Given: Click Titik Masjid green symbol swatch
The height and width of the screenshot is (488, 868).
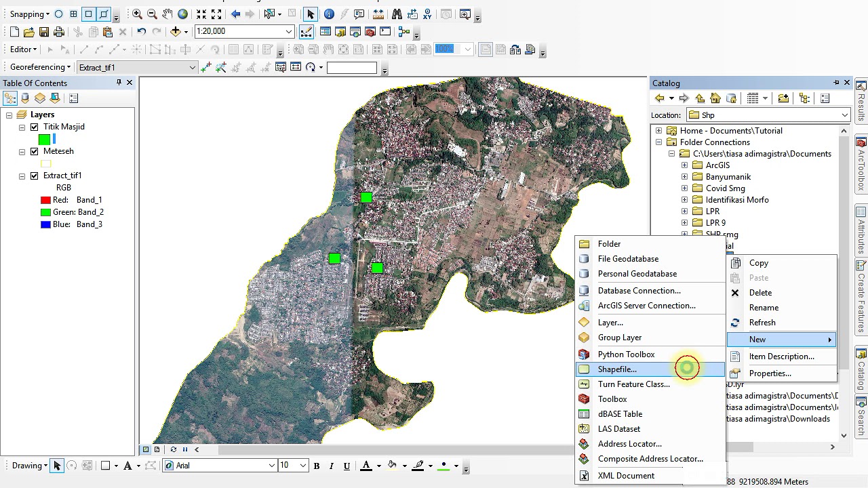Looking at the screenshot, I should click(45, 140).
